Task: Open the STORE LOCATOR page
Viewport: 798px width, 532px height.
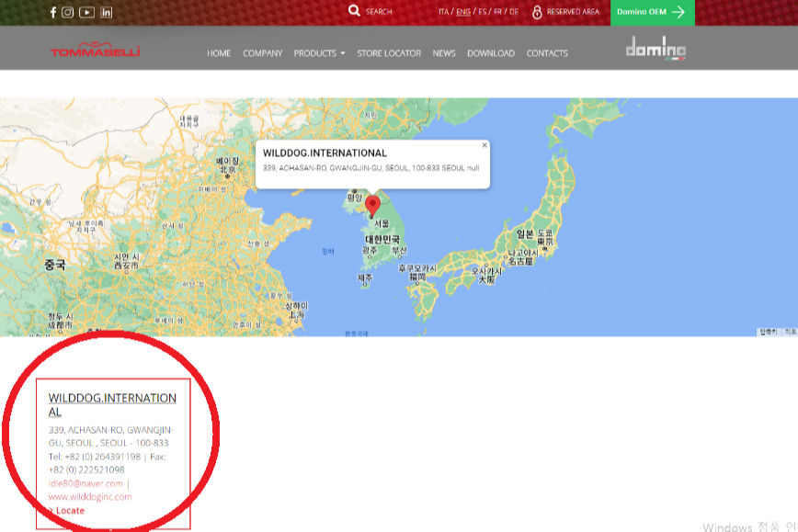Action: [389, 53]
